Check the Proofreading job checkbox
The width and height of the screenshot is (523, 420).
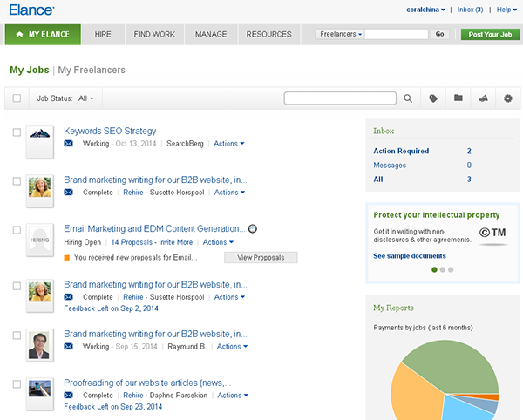[x=17, y=384]
